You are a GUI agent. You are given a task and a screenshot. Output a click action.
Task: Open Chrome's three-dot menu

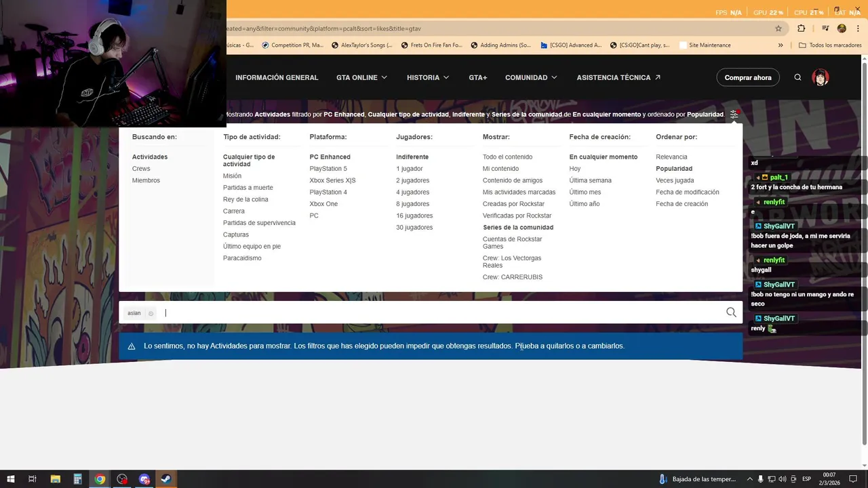click(857, 28)
